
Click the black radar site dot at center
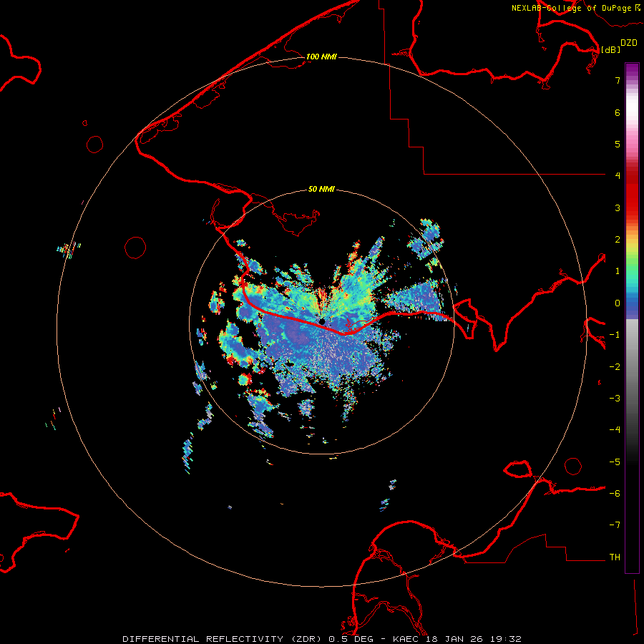[323, 321]
